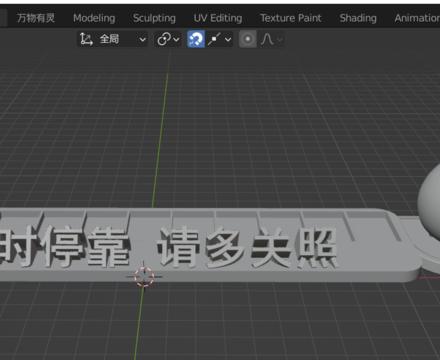
Task: Click the proportional falloff curve icon
Action: tap(267, 39)
